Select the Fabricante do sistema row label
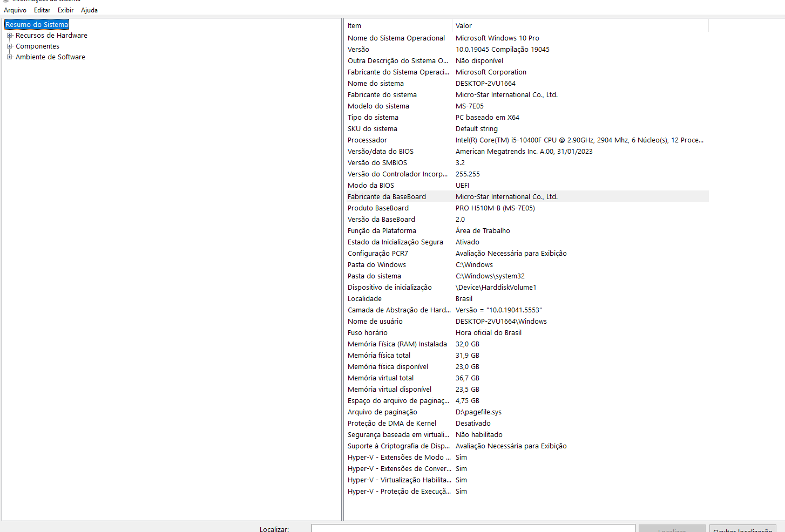Viewport: 785px width, 532px height. 382,95
